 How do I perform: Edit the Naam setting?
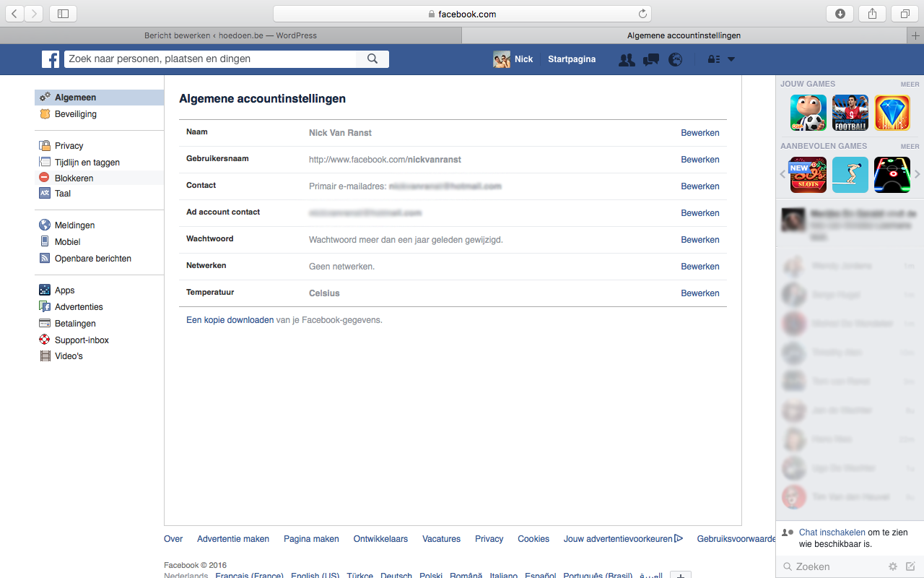(700, 133)
